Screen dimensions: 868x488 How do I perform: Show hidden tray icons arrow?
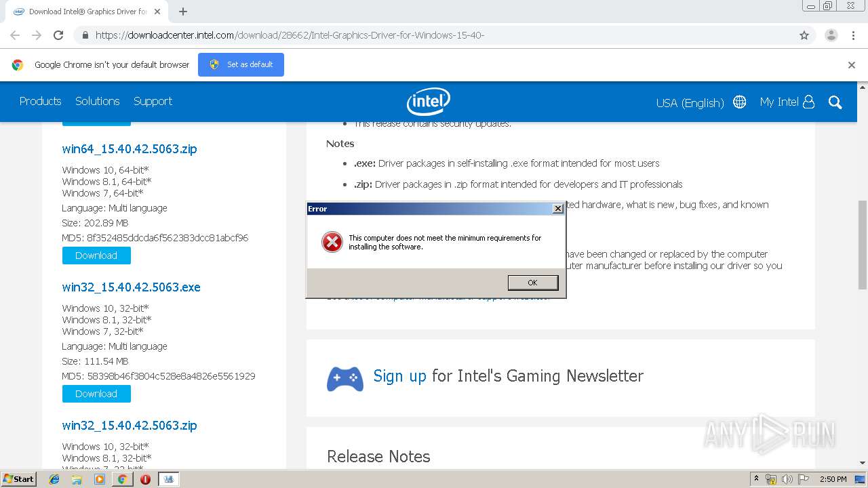[756, 479]
